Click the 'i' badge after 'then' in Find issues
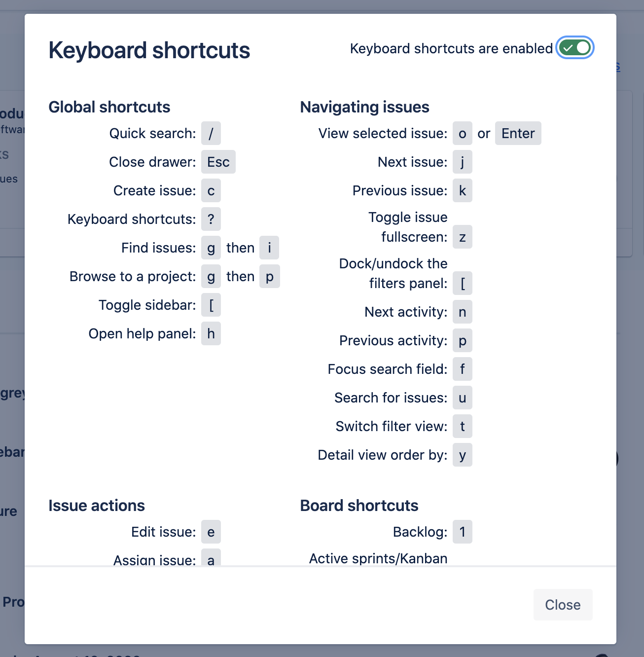The width and height of the screenshot is (644, 657). 269,248
